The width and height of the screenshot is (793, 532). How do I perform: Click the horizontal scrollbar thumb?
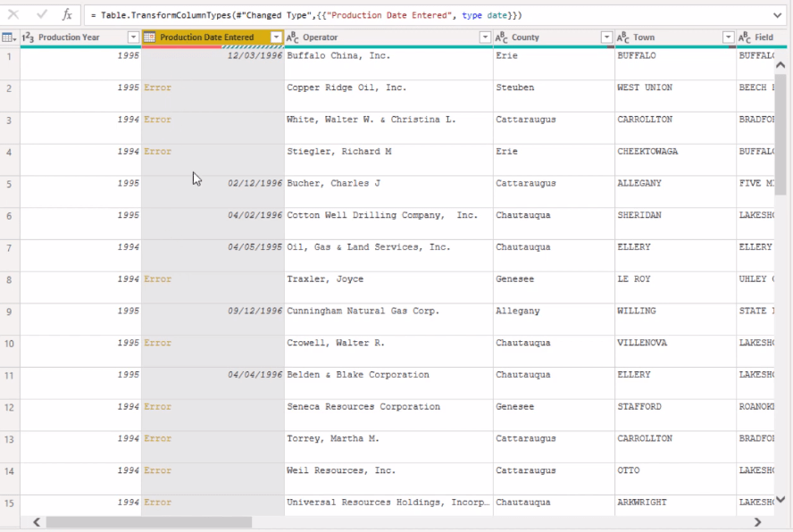coord(148,522)
